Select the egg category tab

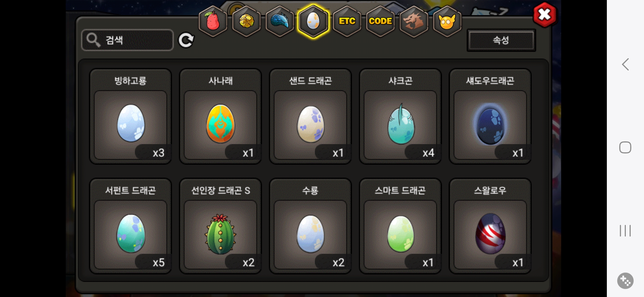pyautogui.click(x=313, y=21)
